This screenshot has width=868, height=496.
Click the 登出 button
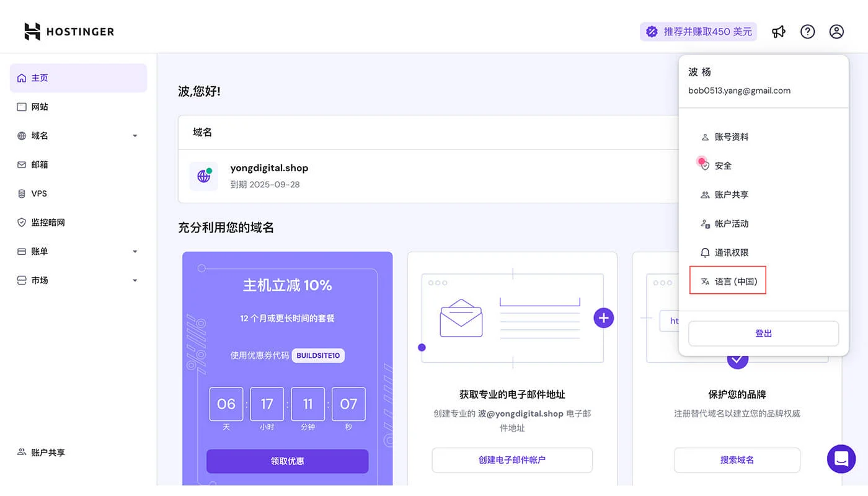click(763, 334)
